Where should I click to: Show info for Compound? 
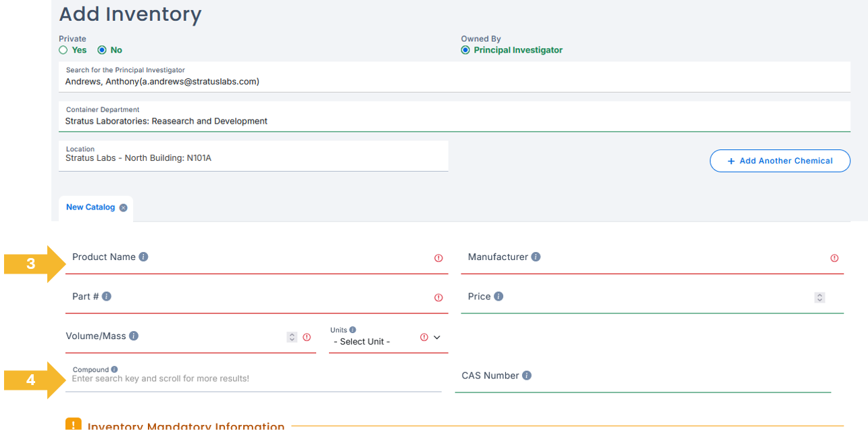point(114,370)
